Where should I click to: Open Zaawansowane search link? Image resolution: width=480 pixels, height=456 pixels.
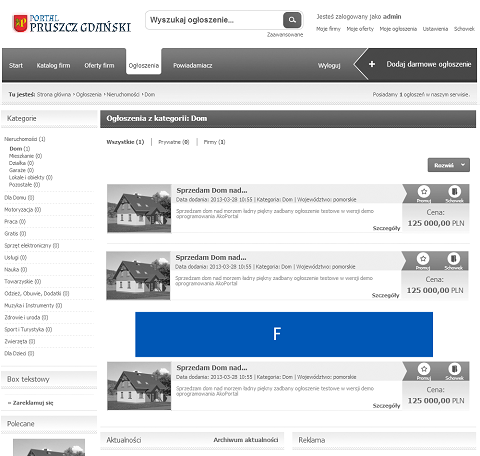click(x=285, y=35)
